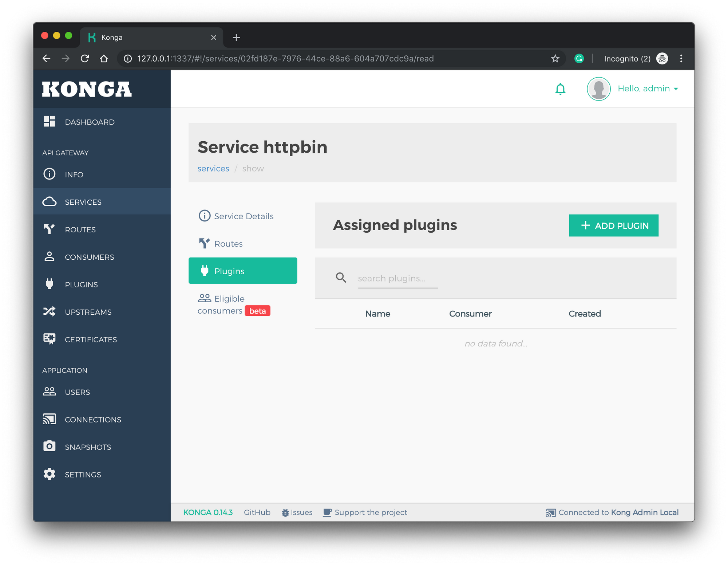Click Support the project in the footer
728x566 pixels.
click(371, 512)
